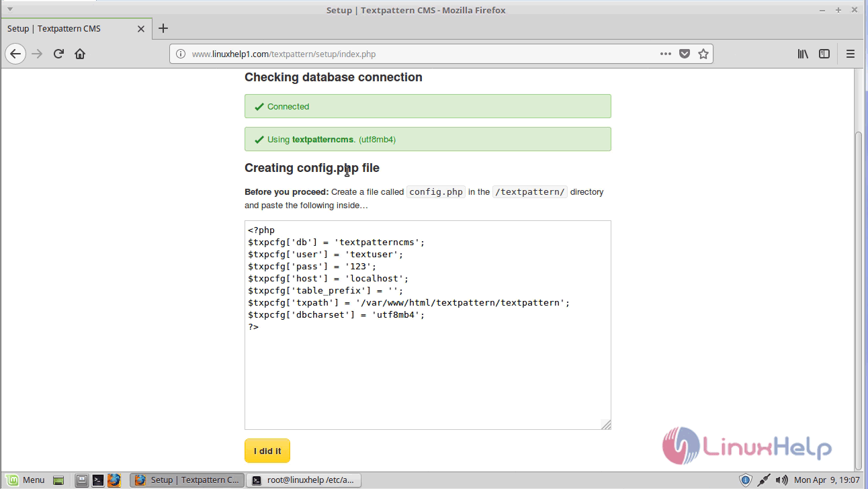Open page actions three-dot menu
Screen dimensions: 868x489
click(x=666, y=54)
